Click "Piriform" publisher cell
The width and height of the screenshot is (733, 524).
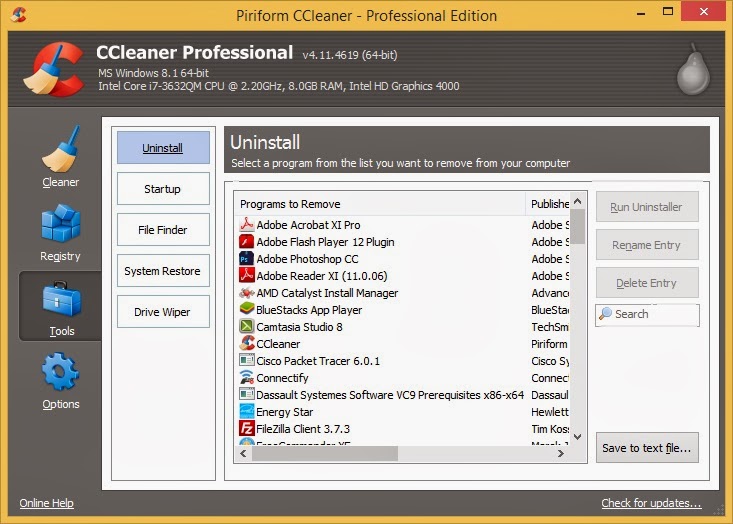pyautogui.click(x=549, y=344)
